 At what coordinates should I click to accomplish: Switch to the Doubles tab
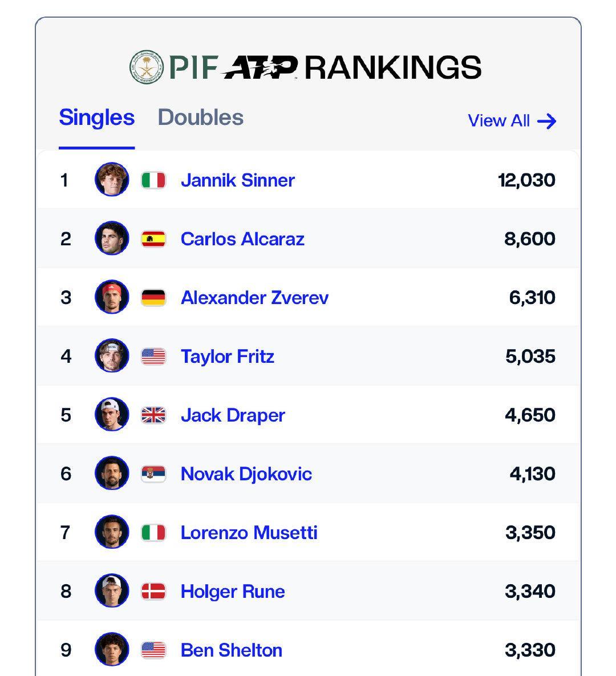point(200,118)
